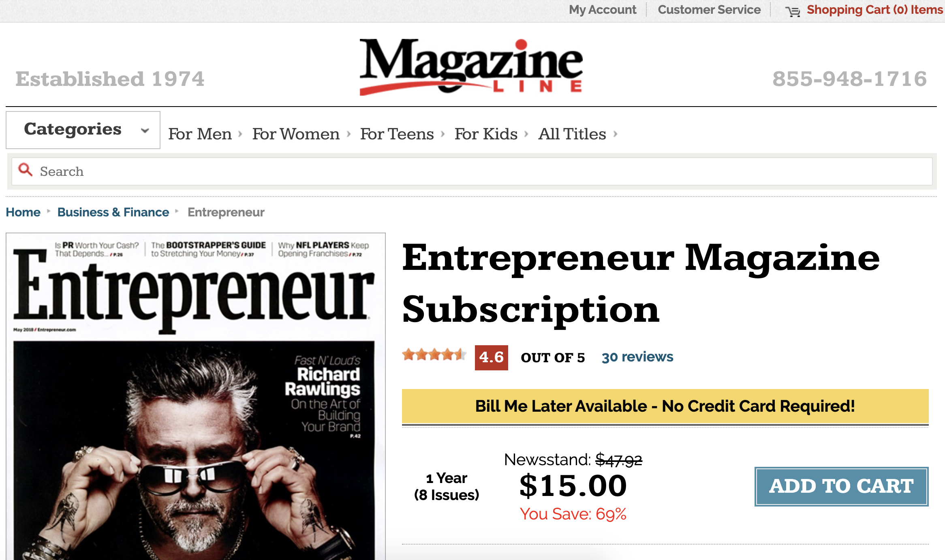View Shopping Cart (0) Items
Viewport: 945px width, 560px height.
[874, 10]
